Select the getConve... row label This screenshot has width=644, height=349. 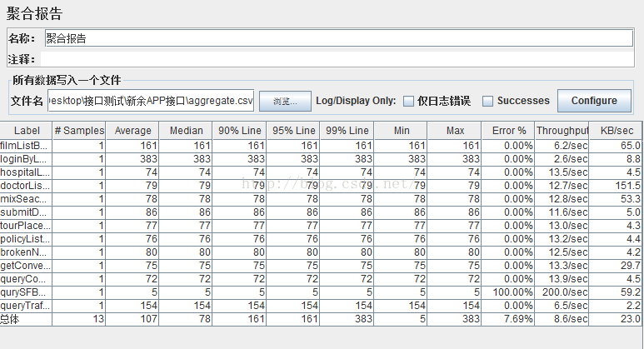click(26, 266)
